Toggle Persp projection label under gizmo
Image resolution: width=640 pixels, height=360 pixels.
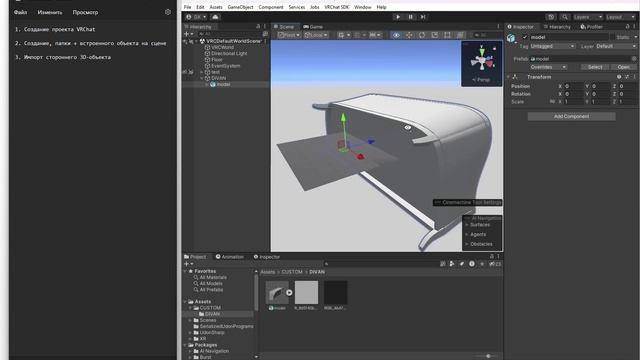[482, 80]
